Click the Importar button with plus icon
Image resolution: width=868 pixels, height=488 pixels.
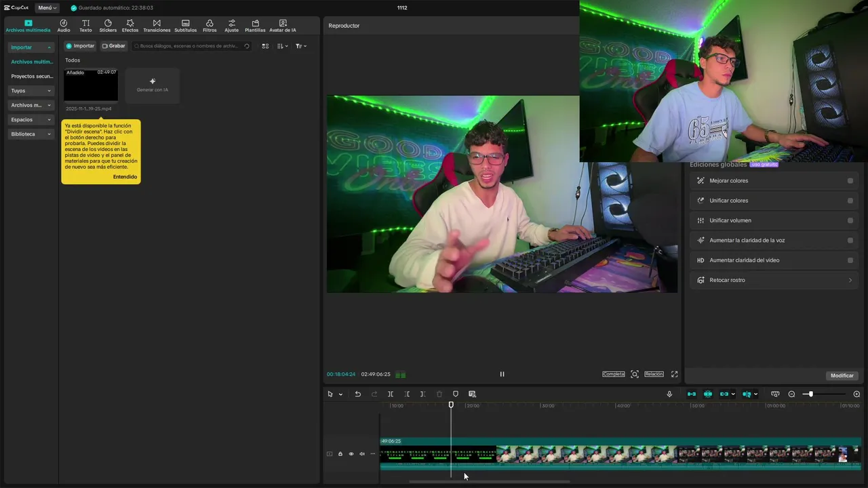(x=80, y=46)
